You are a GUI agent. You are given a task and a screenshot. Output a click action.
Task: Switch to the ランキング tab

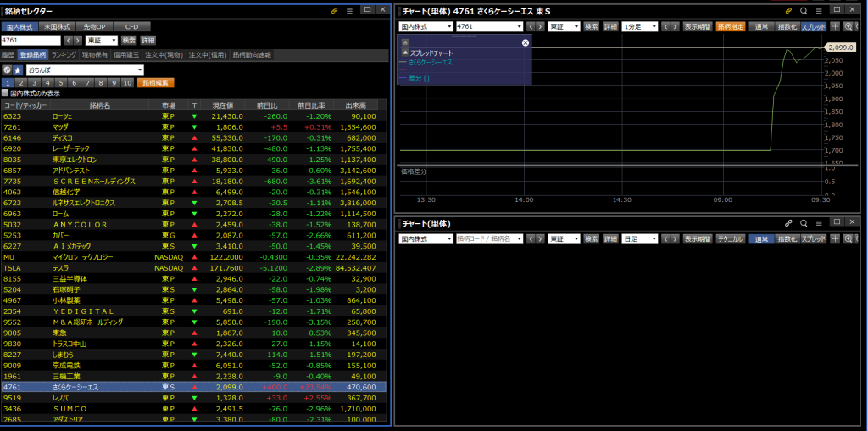point(64,55)
